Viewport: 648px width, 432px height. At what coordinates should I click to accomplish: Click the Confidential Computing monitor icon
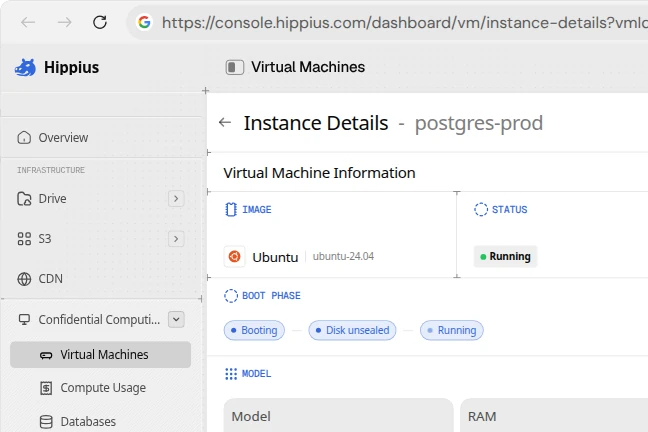pyautogui.click(x=24, y=320)
